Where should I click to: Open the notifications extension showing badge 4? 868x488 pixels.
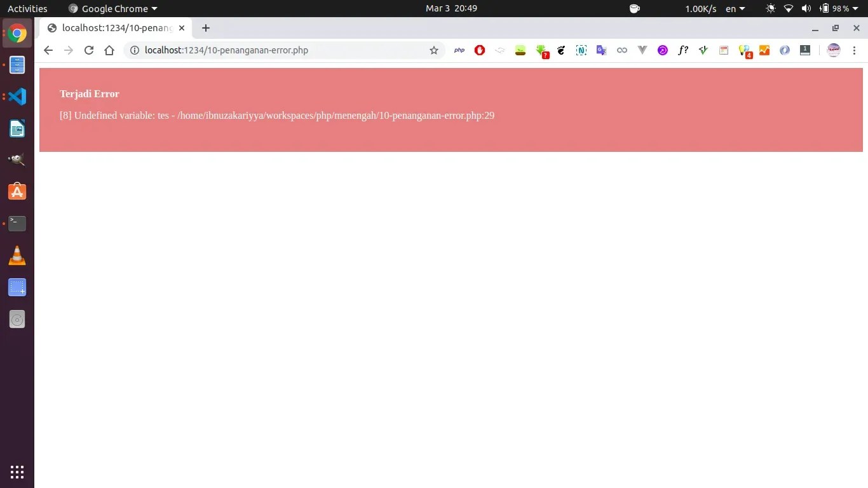tap(744, 50)
